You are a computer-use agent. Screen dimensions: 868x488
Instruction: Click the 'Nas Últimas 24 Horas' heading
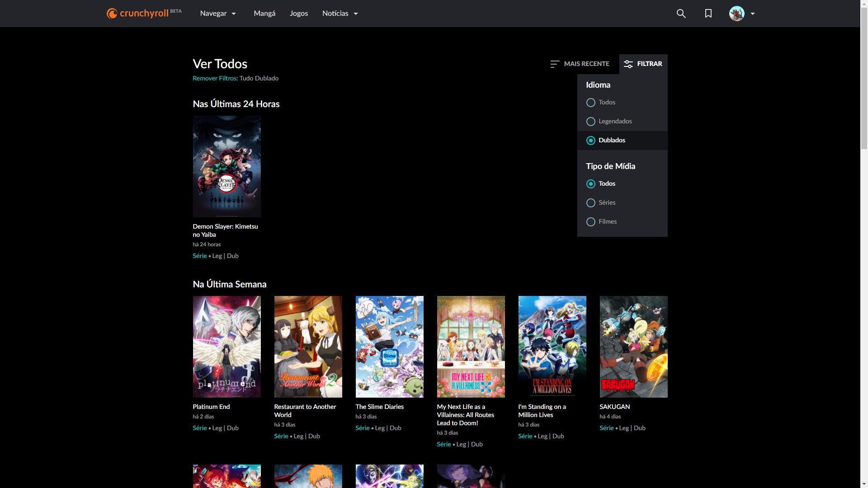(236, 104)
